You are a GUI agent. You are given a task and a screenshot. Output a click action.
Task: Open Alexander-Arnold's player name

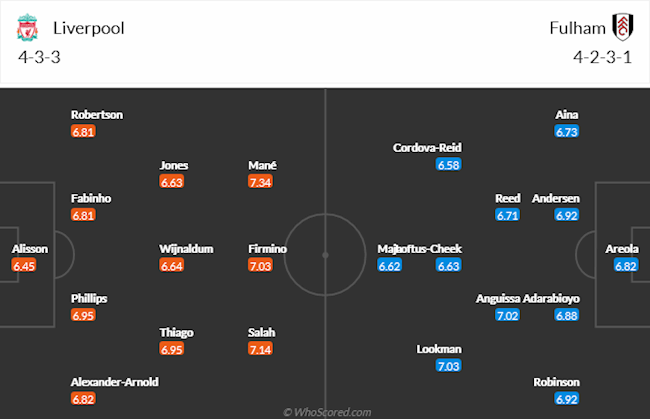coord(114,382)
